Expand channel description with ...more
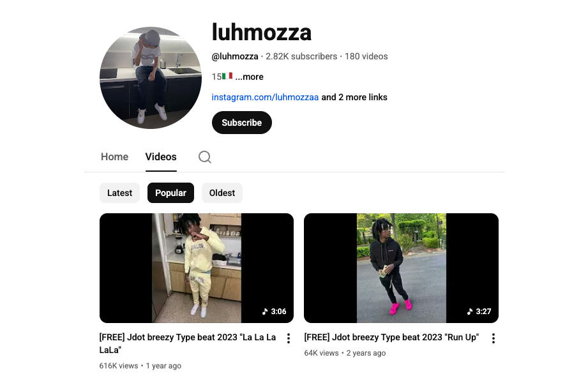 (x=250, y=77)
